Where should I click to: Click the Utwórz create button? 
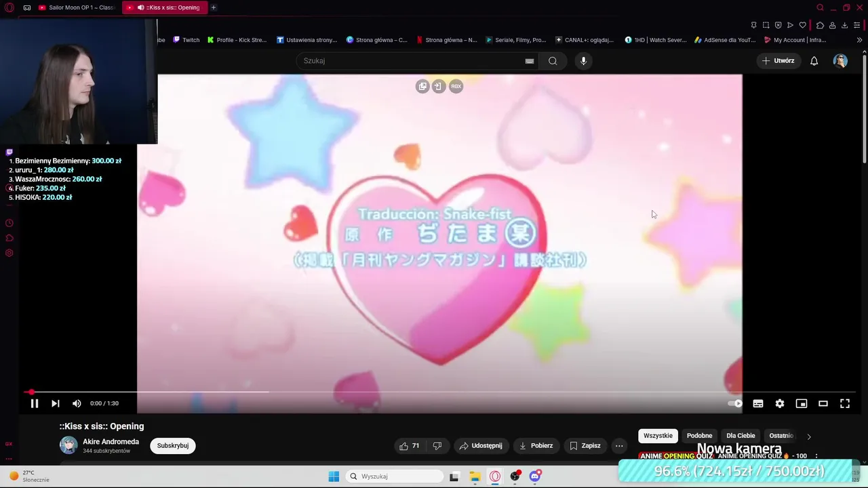[778, 61]
